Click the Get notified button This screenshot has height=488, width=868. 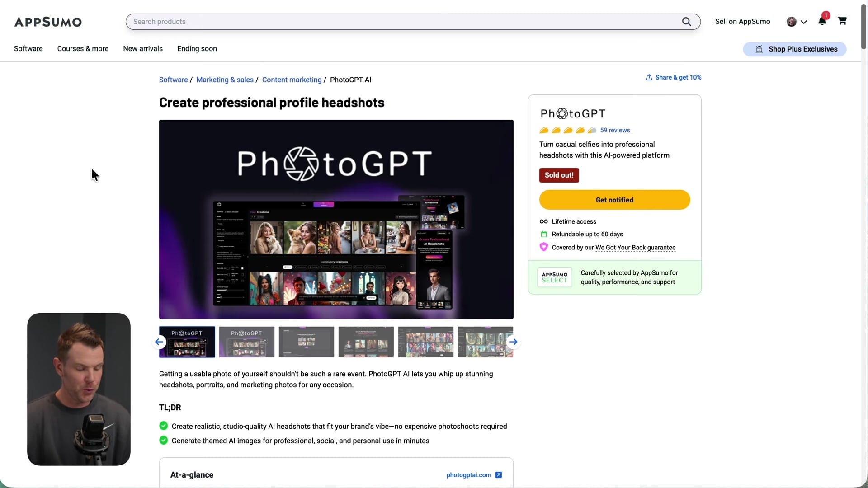click(x=615, y=200)
